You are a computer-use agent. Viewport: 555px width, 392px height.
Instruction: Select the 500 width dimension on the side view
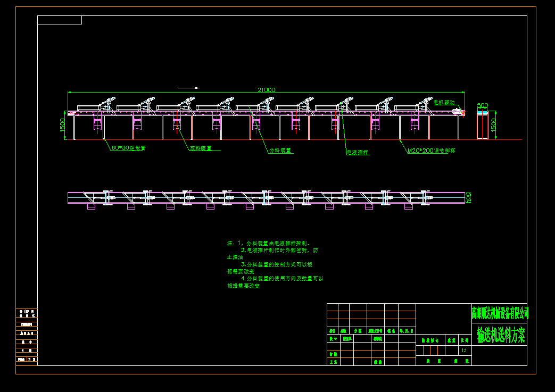coord(483,105)
